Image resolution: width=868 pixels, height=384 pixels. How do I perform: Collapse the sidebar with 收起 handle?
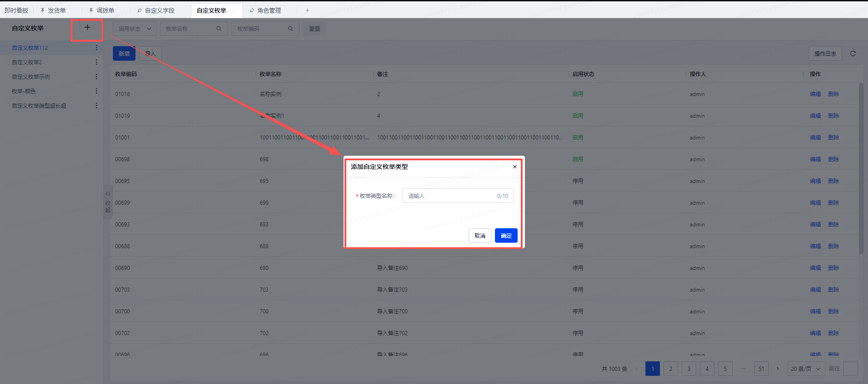tap(108, 202)
